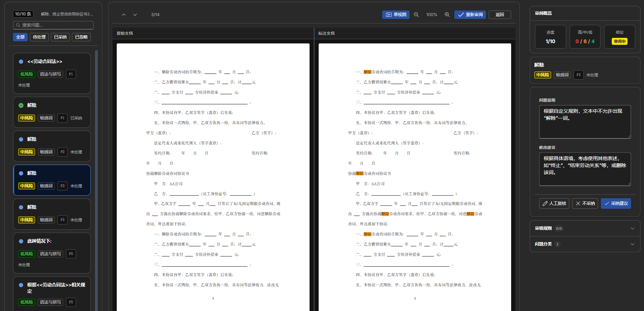
Task: Go to previous page with up chevron
Action: click(x=123, y=15)
